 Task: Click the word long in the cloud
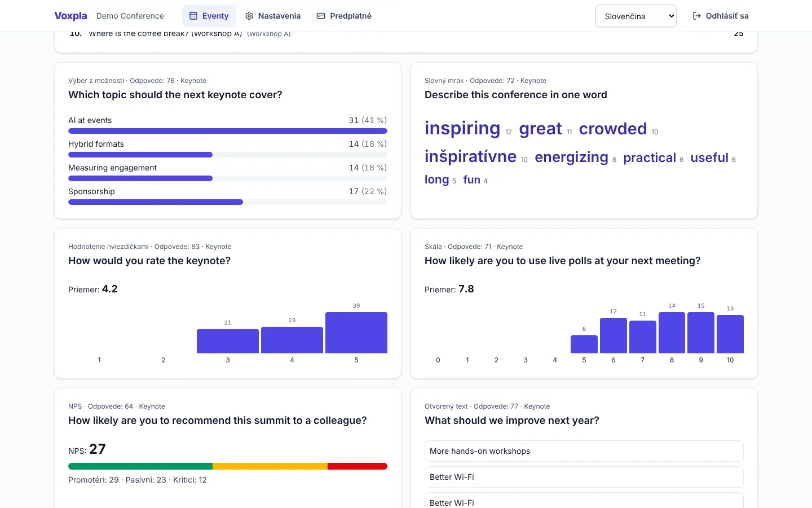(x=436, y=179)
